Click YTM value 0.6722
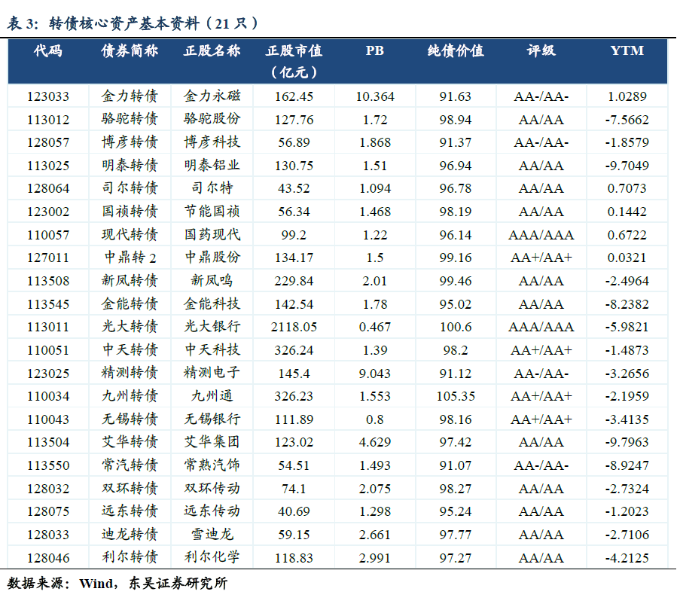The image size is (680, 616). coord(627,235)
